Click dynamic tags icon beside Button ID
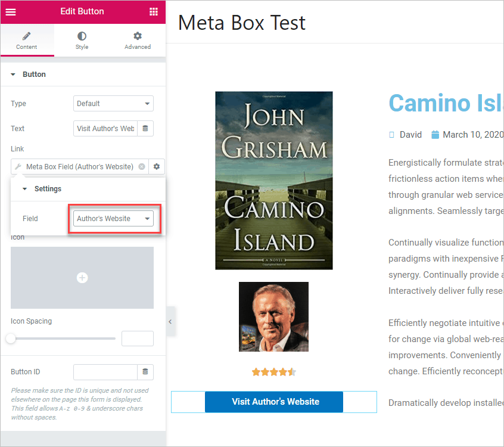The height and width of the screenshot is (447, 504). coord(145,372)
